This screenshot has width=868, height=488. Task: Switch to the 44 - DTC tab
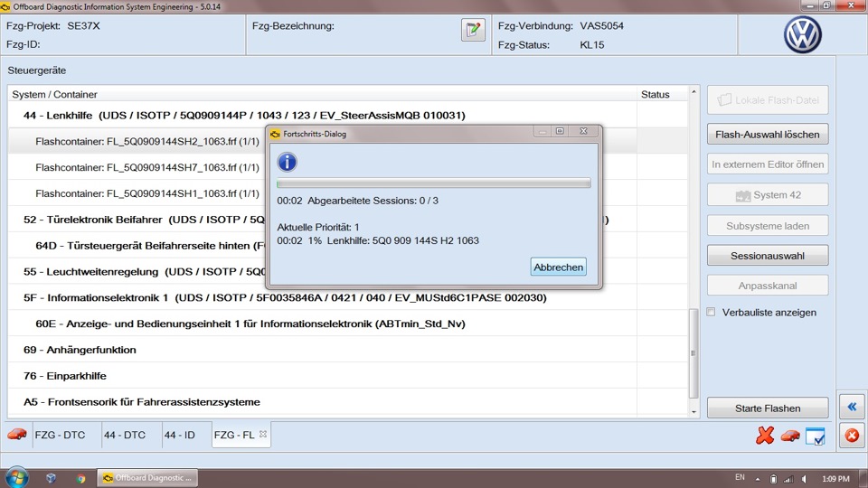tap(125, 435)
